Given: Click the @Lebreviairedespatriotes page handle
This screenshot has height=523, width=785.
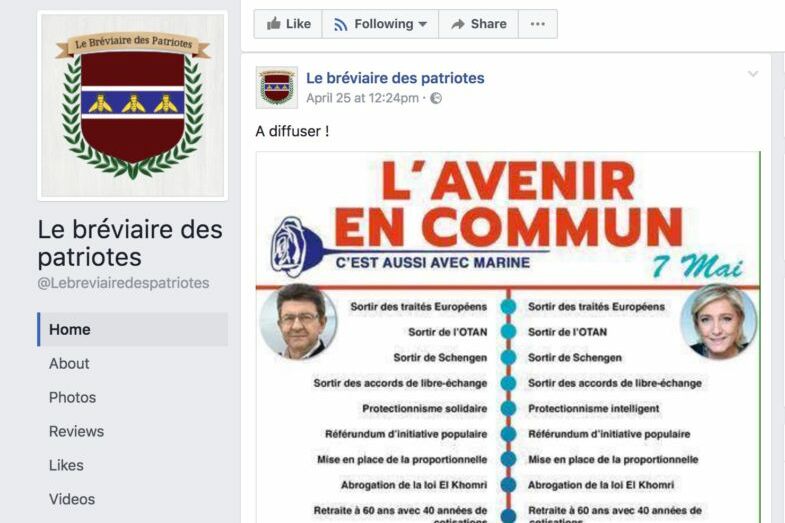Looking at the screenshot, I should 123,283.
